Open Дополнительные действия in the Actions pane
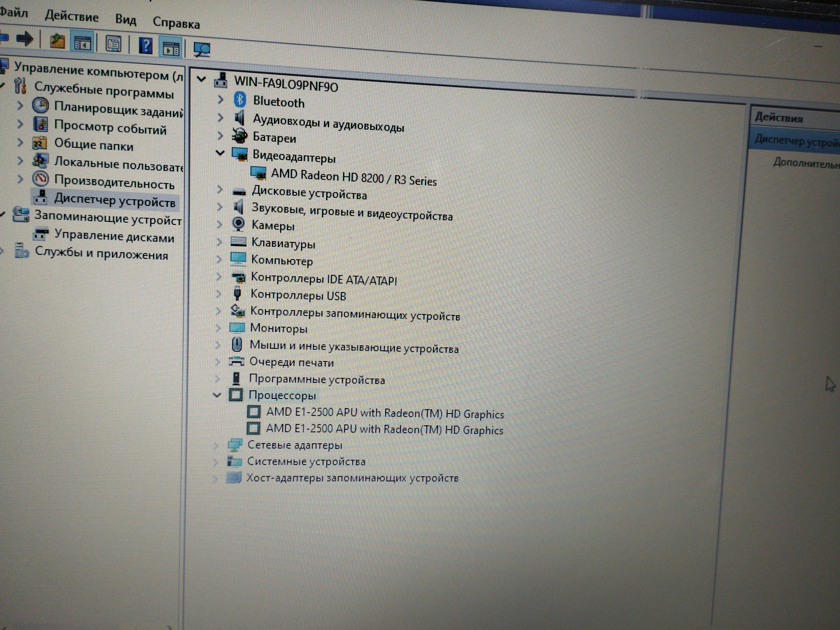 806,163
